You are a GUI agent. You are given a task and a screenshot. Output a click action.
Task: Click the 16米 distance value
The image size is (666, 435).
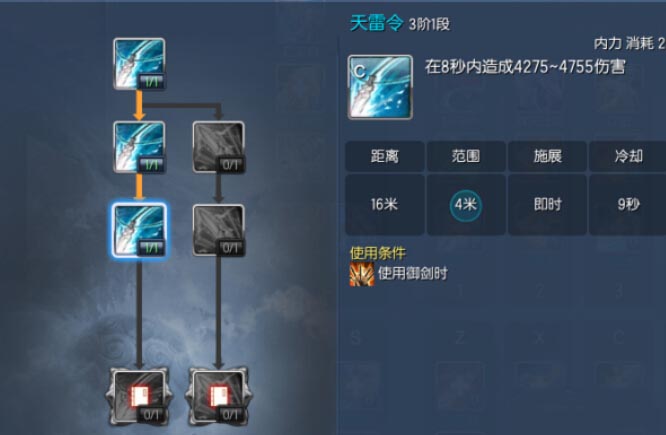click(384, 205)
